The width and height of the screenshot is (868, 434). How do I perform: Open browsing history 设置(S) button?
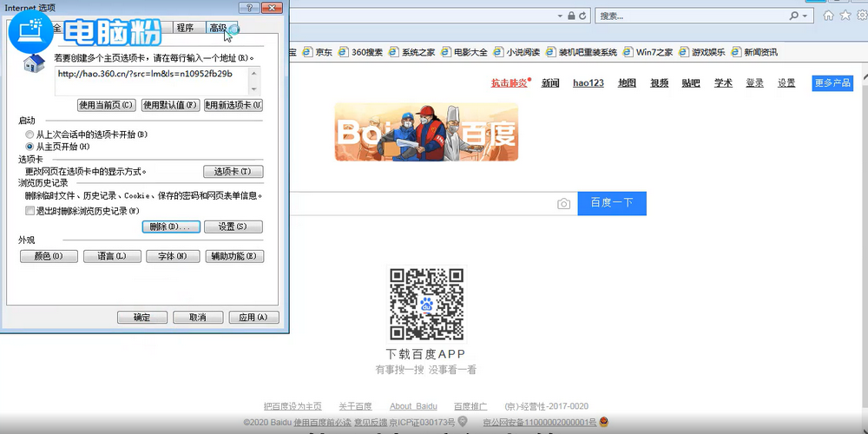click(233, 227)
